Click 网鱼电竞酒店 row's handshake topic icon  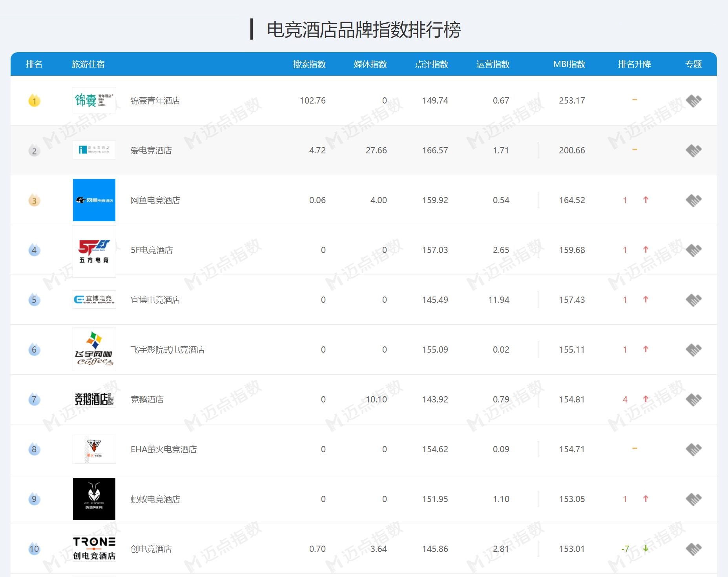693,200
